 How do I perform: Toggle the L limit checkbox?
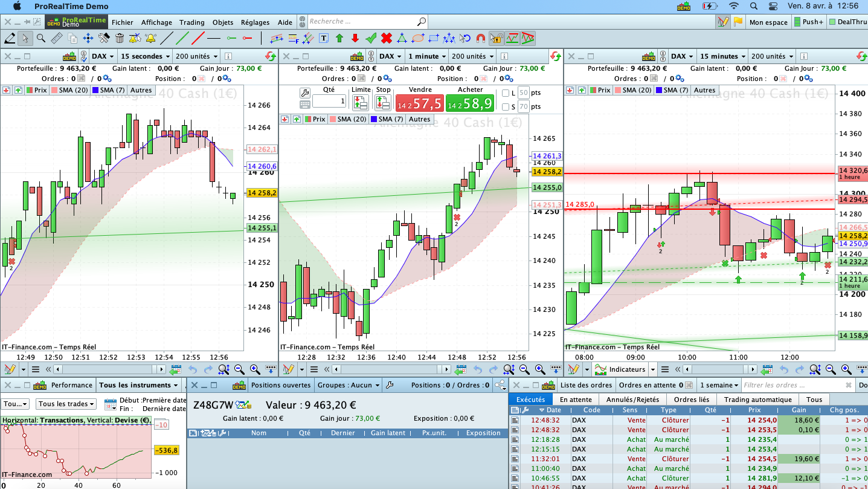(x=506, y=92)
